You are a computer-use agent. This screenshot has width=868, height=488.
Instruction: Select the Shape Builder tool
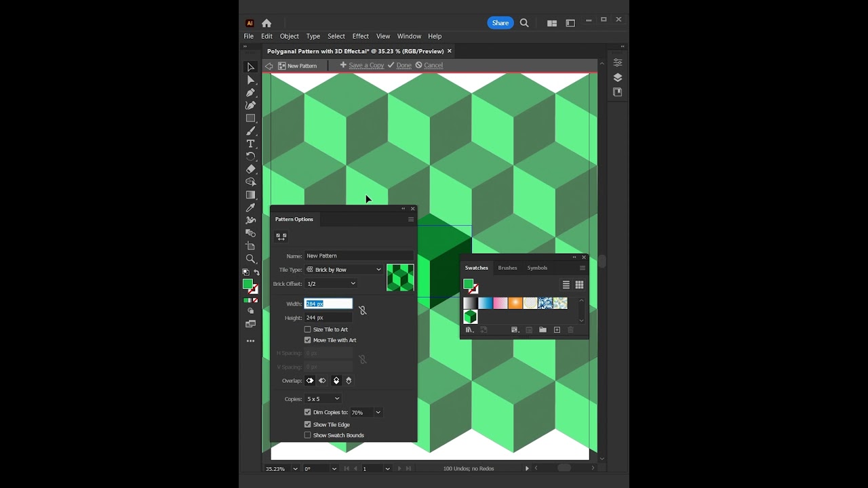click(250, 182)
